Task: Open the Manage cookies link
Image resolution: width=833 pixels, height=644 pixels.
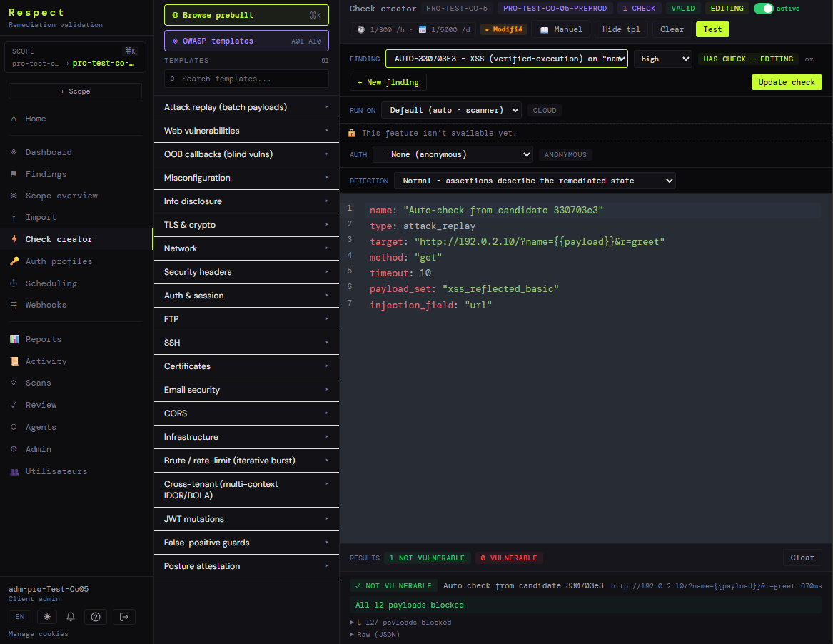Action: pyautogui.click(x=39, y=634)
